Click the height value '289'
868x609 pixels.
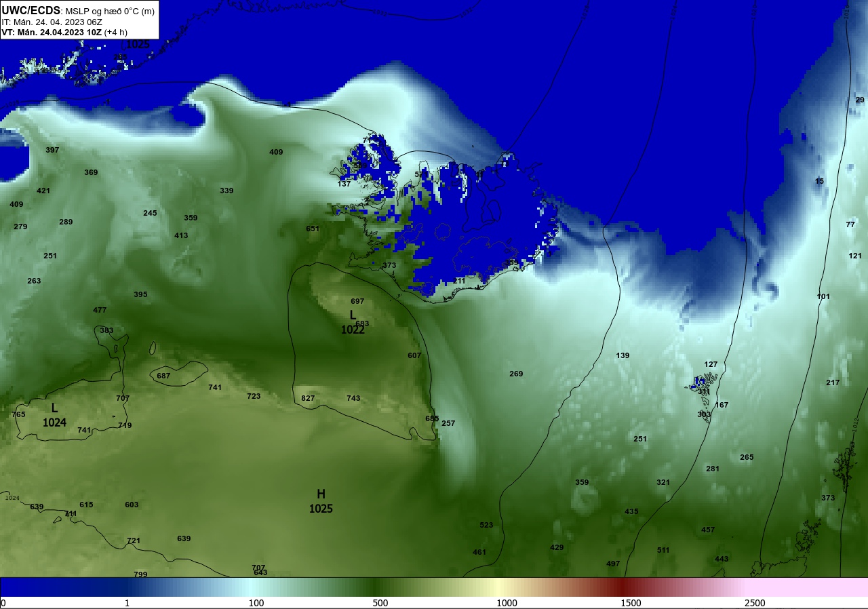coord(66,222)
